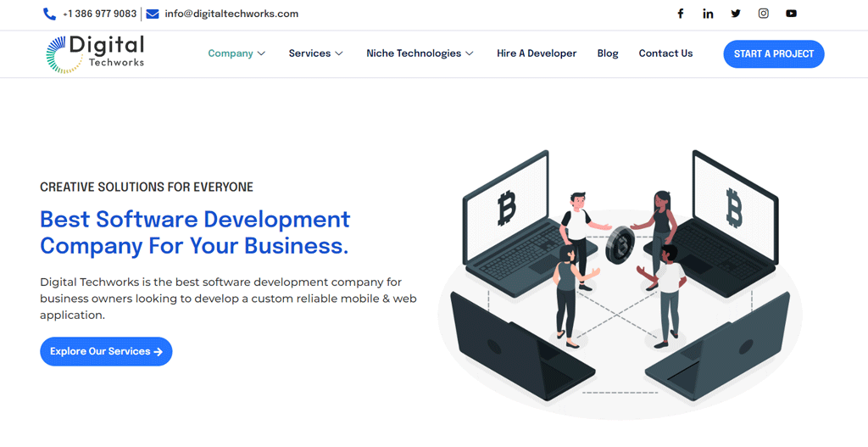Click the CREATIVE SOLUTIONS FOR EVERYONE text
The height and width of the screenshot is (447, 868).
(x=147, y=187)
